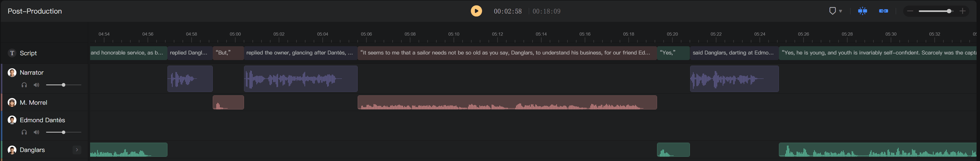
Task: Select script segment "replied the owner, glancing after Dantès"
Action: tap(300, 53)
